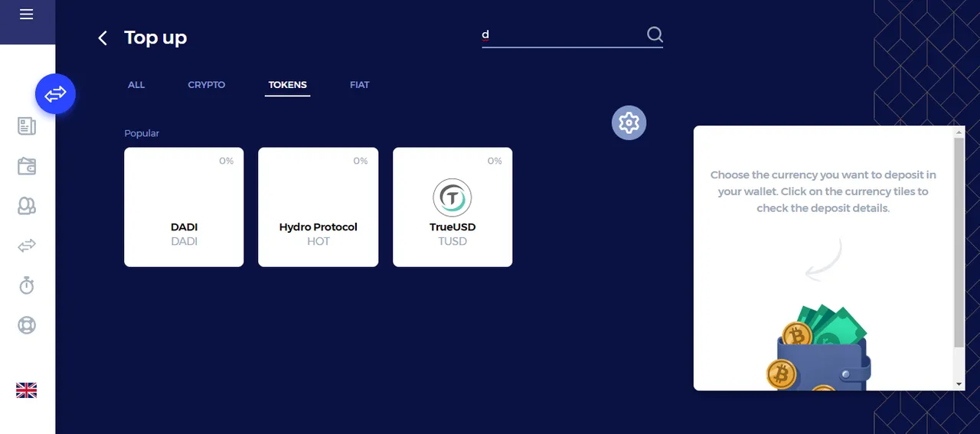This screenshot has height=434, width=980.
Task: Click the wallet illustration in deposit panel
Action: 818,347
